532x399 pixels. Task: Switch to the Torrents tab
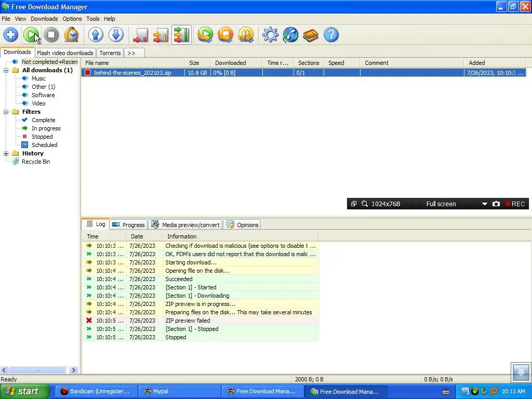pos(110,53)
